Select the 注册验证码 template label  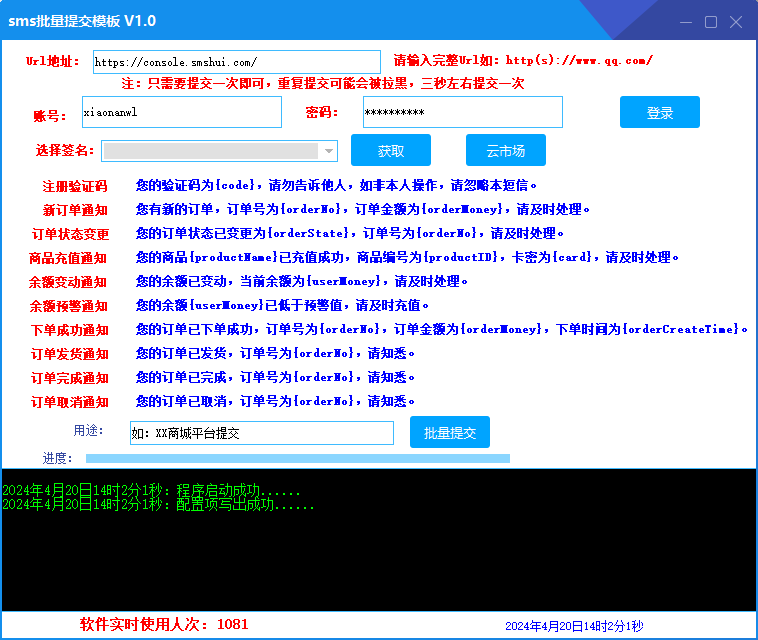(74, 186)
